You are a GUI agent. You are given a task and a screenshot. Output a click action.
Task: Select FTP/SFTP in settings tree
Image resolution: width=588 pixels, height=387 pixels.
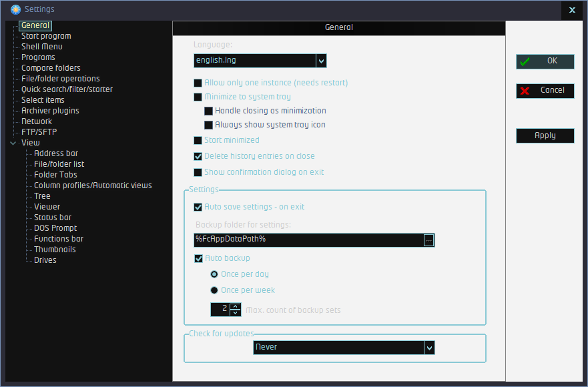coord(39,132)
